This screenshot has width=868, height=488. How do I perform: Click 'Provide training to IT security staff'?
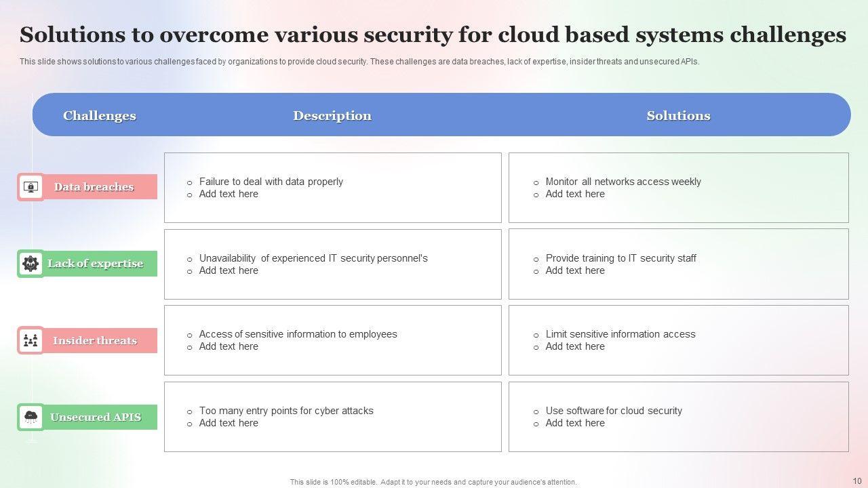point(620,258)
